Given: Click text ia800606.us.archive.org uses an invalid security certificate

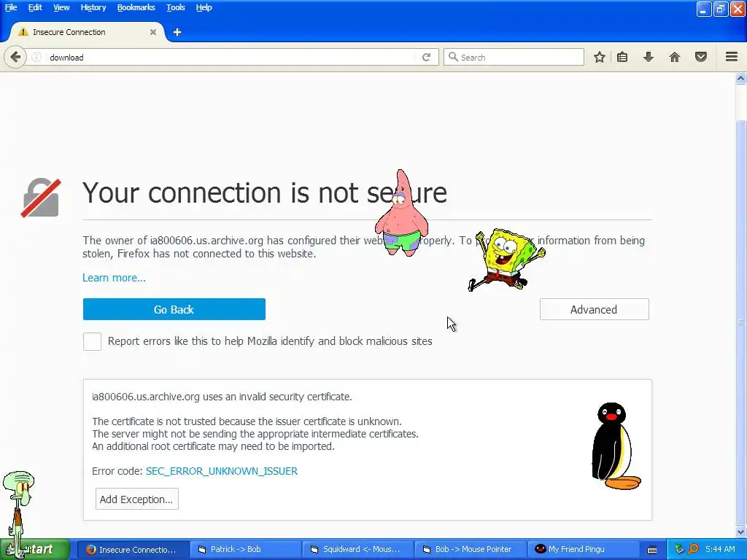Looking at the screenshot, I should point(222,397).
